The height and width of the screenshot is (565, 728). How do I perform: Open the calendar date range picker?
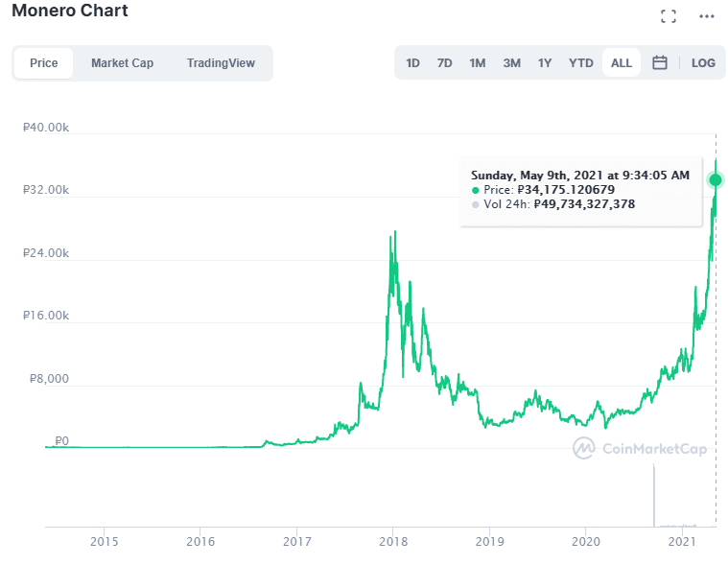[660, 63]
